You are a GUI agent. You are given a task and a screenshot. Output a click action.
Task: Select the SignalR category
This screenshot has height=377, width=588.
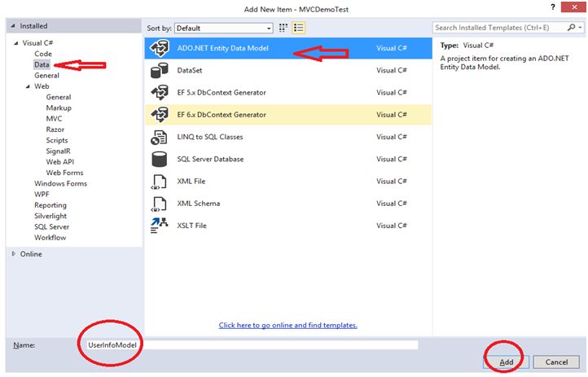[x=58, y=151]
